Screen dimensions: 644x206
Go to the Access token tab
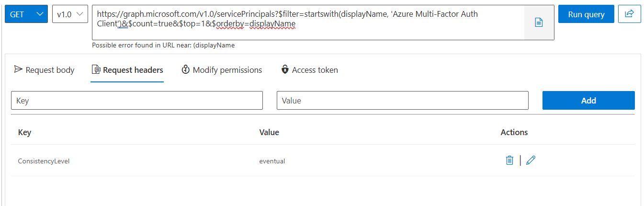(309, 70)
